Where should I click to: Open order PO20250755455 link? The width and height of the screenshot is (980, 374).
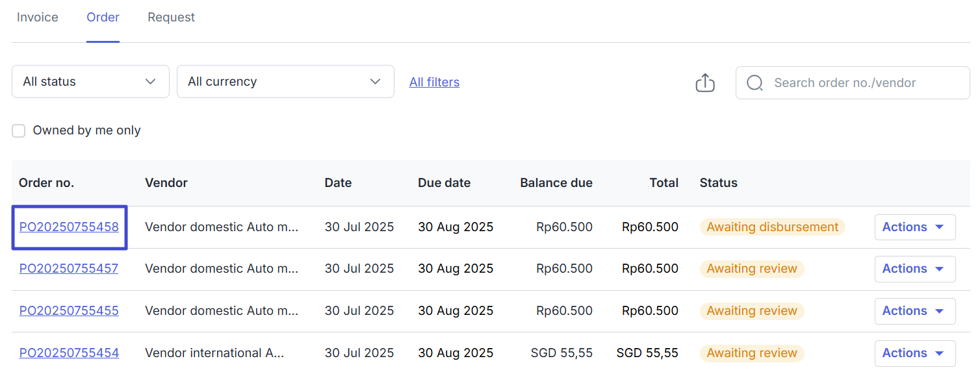tap(69, 311)
